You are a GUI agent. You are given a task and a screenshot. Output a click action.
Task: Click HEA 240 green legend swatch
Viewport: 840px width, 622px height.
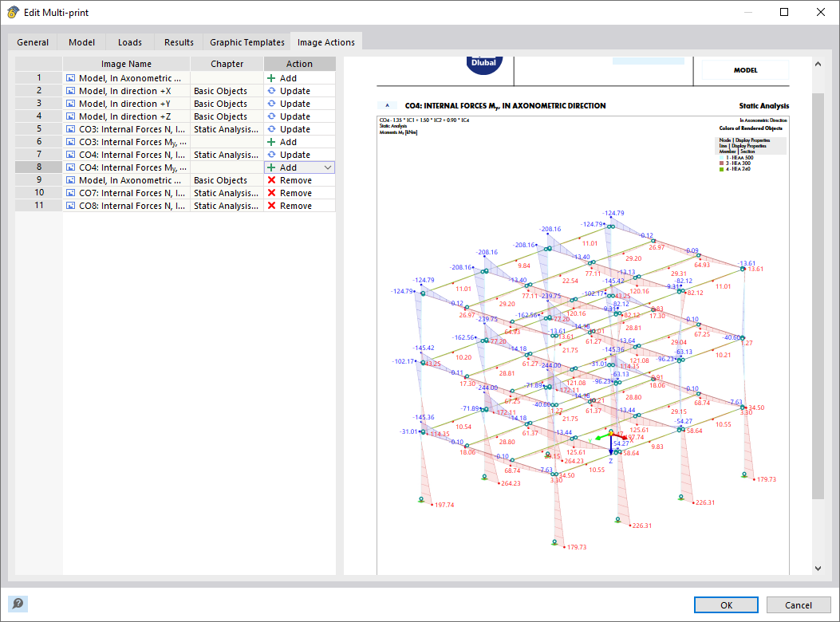click(x=722, y=169)
